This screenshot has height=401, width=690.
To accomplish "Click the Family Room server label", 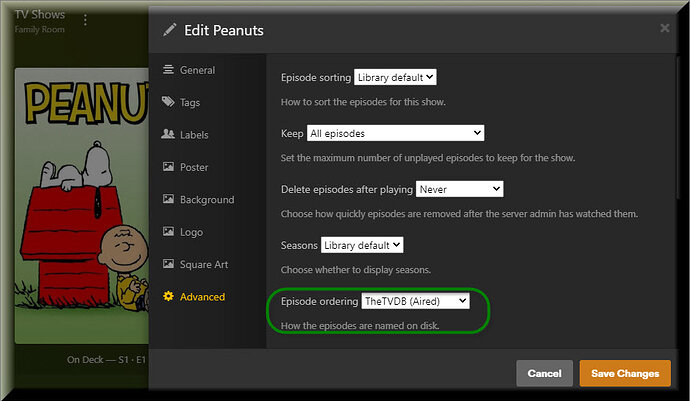I will point(40,29).
